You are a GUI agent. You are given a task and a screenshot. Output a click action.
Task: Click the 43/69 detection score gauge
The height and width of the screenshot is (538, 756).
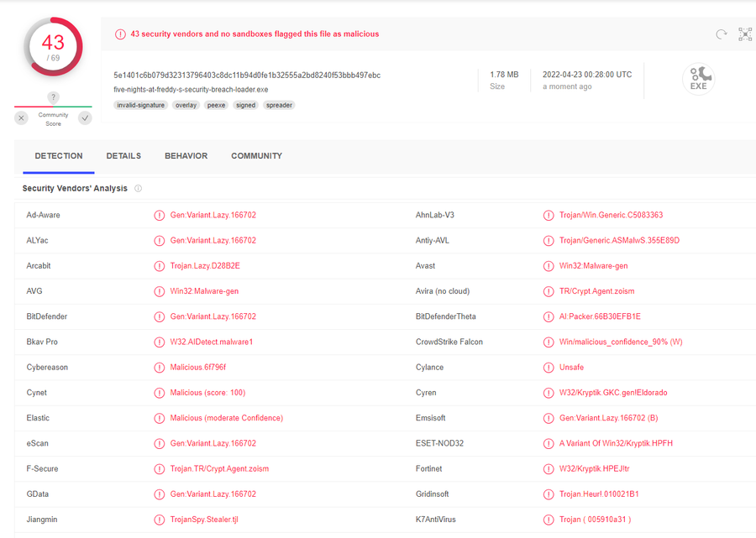[x=53, y=47]
